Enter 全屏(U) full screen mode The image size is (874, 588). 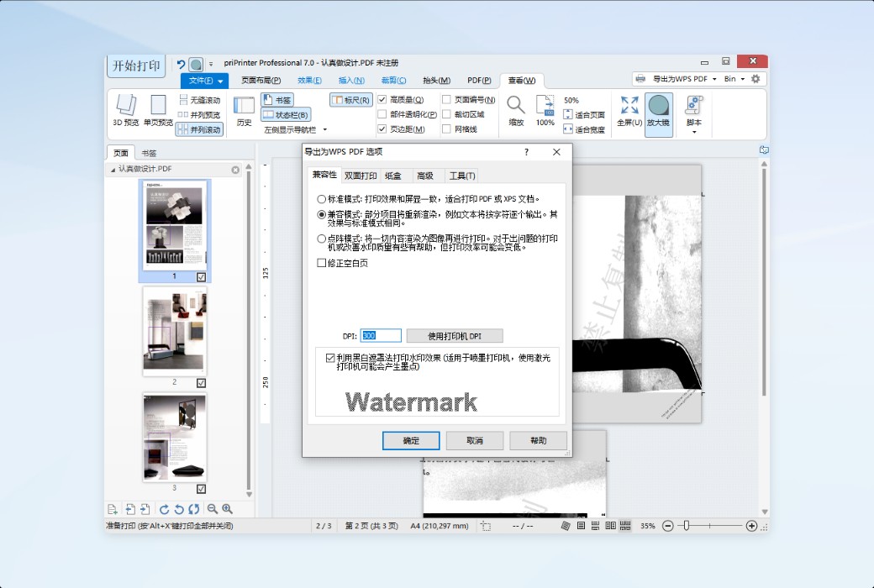[x=629, y=110]
